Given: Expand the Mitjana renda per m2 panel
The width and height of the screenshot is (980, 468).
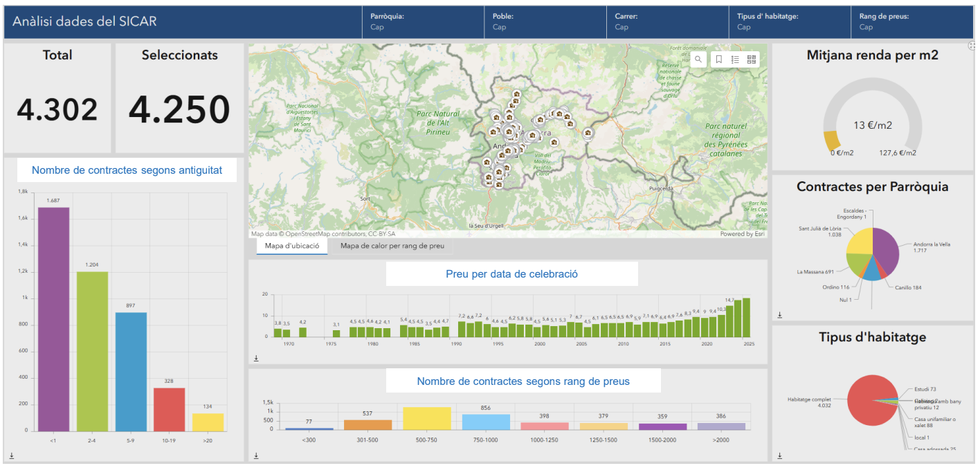Looking at the screenshot, I should click(x=972, y=46).
